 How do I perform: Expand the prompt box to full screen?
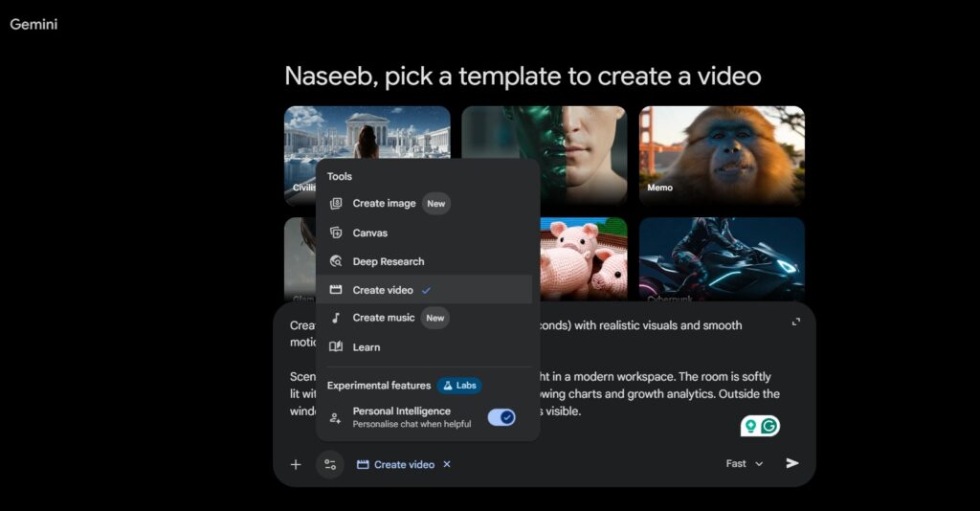click(795, 322)
